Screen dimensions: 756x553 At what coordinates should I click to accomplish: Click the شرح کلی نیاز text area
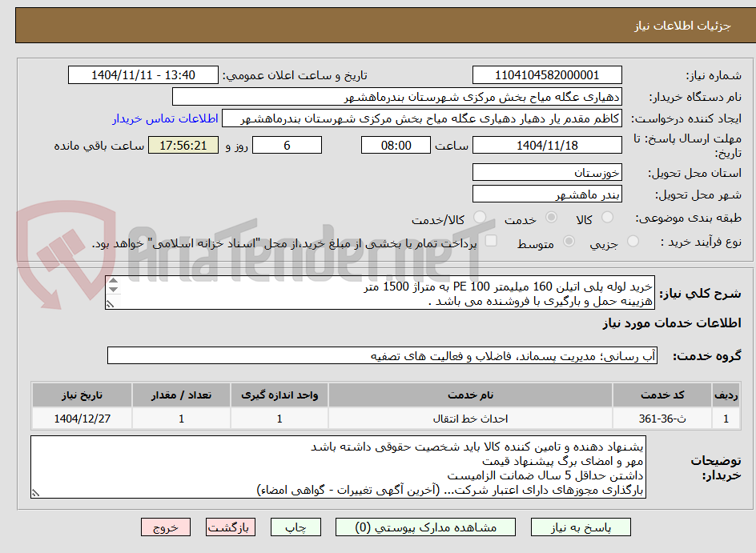380,293
